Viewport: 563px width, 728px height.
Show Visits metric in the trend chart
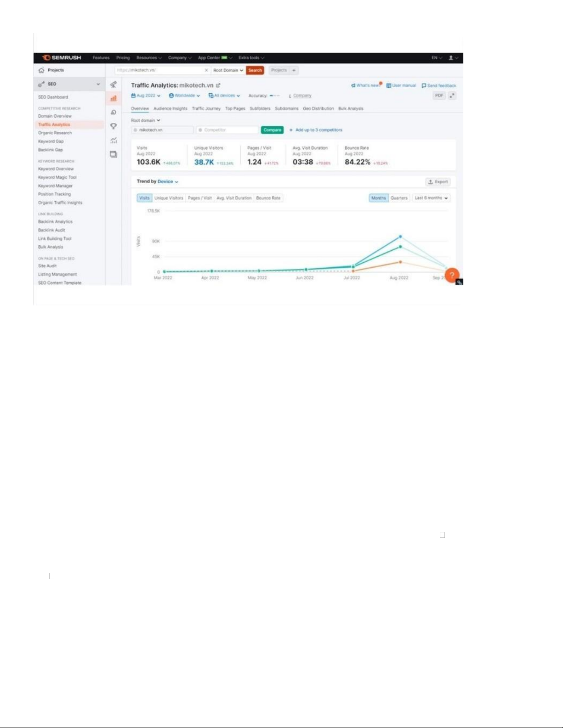(144, 198)
